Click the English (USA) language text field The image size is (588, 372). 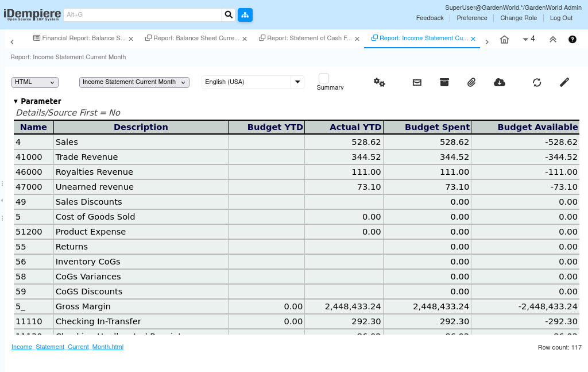pos(246,82)
